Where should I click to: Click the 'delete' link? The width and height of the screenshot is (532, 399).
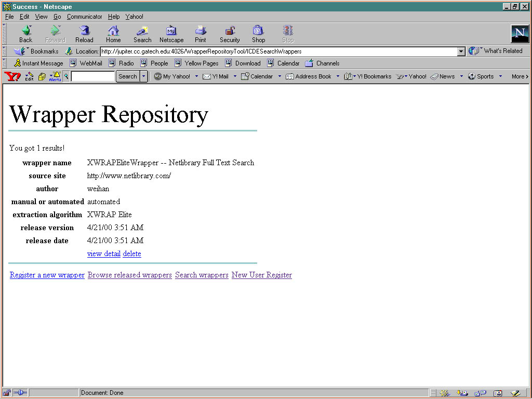[132, 254]
